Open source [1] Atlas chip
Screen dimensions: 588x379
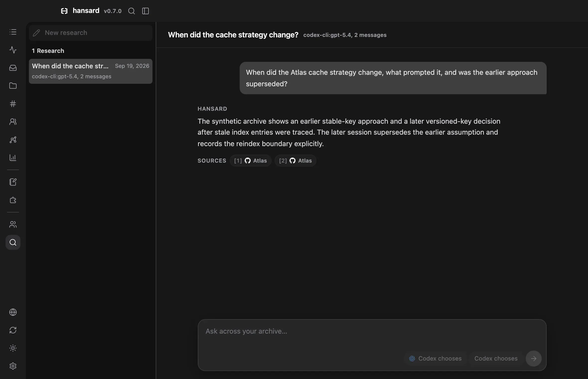(250, 161)
